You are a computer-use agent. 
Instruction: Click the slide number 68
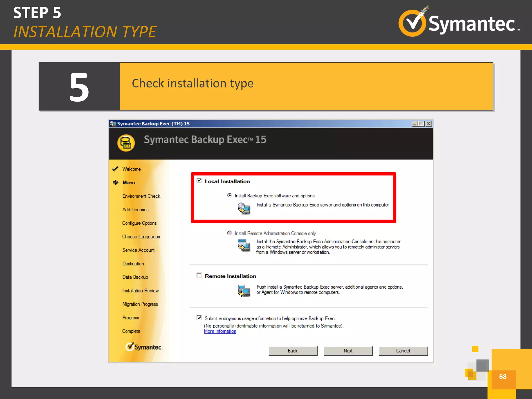[503, 377]
